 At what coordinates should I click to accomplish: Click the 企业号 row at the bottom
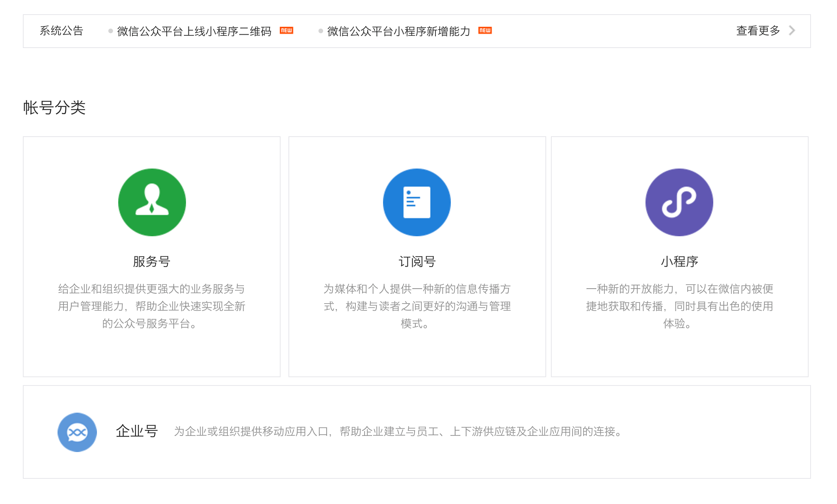(418, 432)
